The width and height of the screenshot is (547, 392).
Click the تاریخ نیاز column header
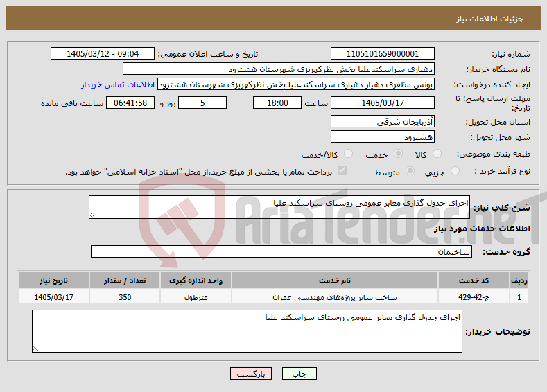(x=53, y=280)
